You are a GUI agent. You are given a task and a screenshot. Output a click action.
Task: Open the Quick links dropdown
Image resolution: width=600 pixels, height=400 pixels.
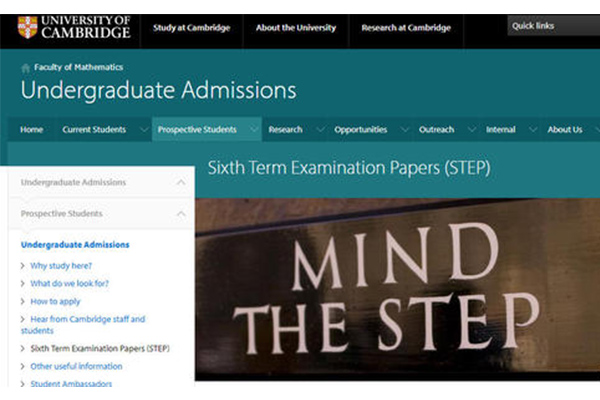553,26
